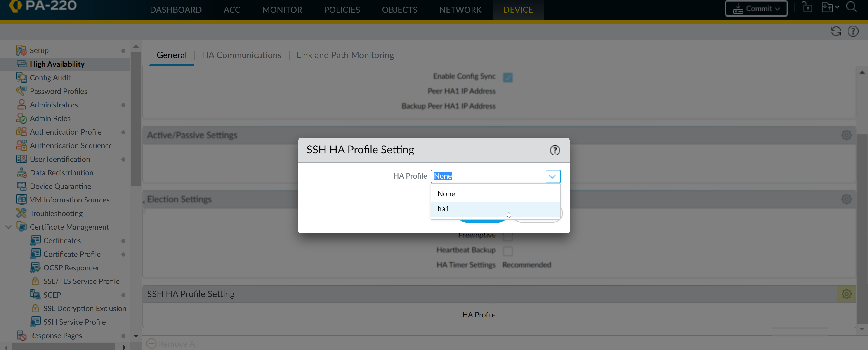Toggle the Enable Config Sync checkbox
Screen dimensions: 868x350
tap(507, 77)
